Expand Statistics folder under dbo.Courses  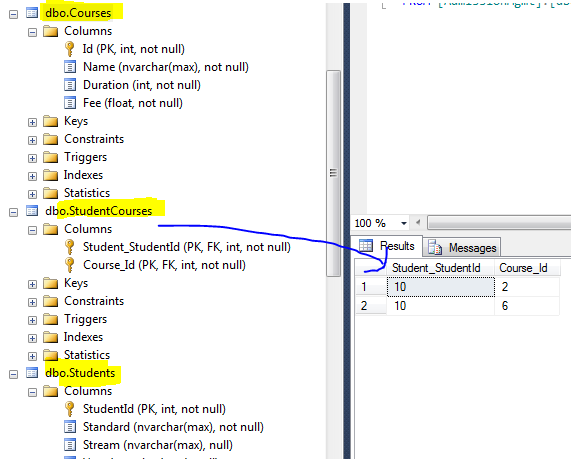click(32, 194)
